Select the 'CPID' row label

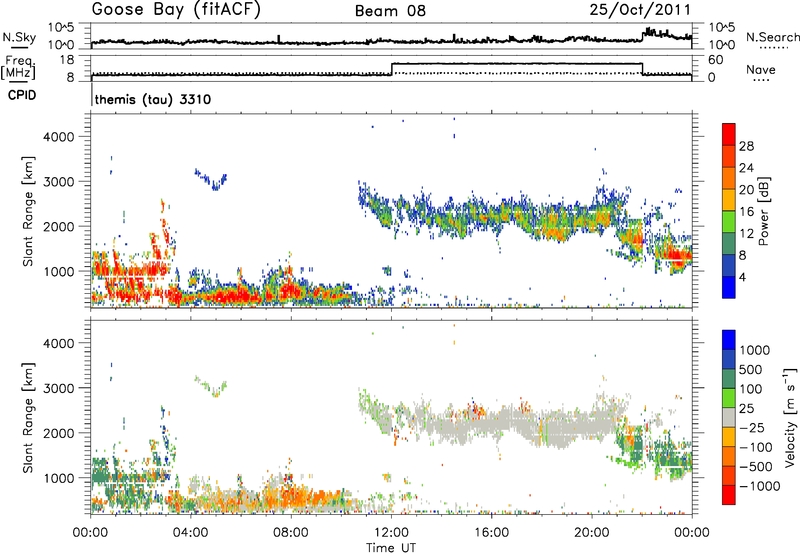click(x=22, y=95)
